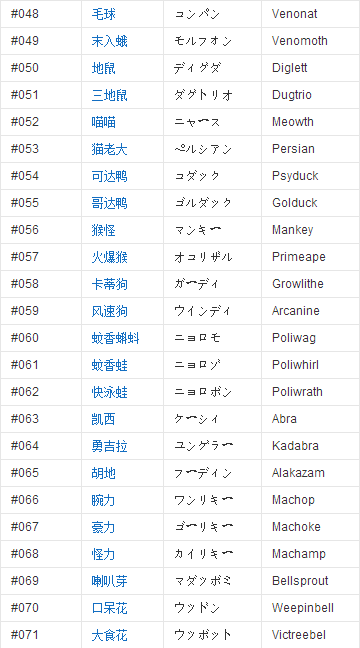Select the 猴怪 link for Mankey
Screen dimensions: 360x648
pos(103,230)
